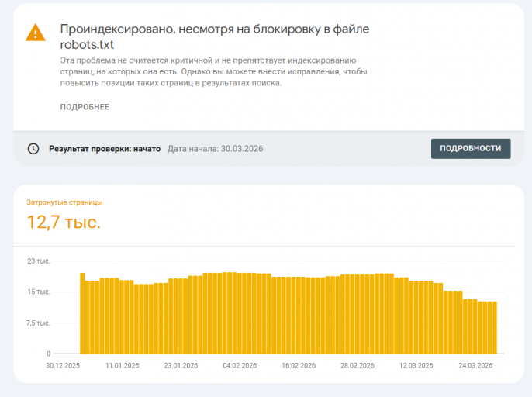532x397 pixels.
Task: Click 'Результат проверки: начато' status text
Action: (105, 149)
